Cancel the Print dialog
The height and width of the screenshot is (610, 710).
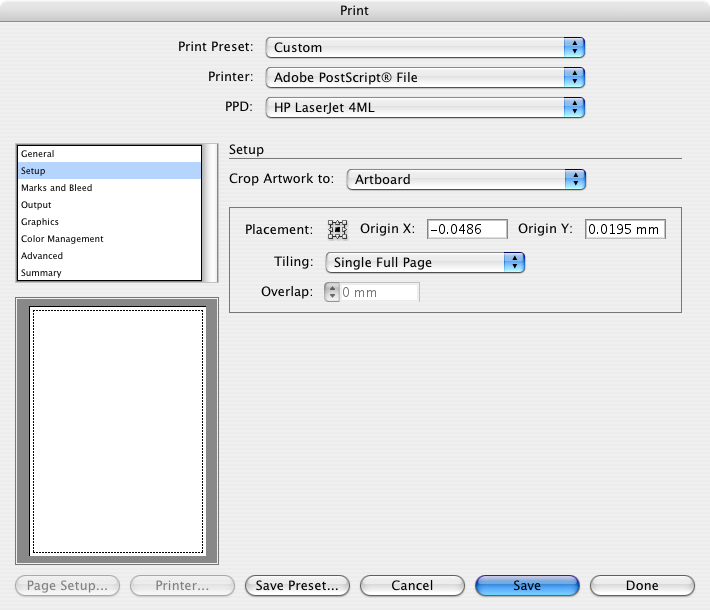pos(412,586)
